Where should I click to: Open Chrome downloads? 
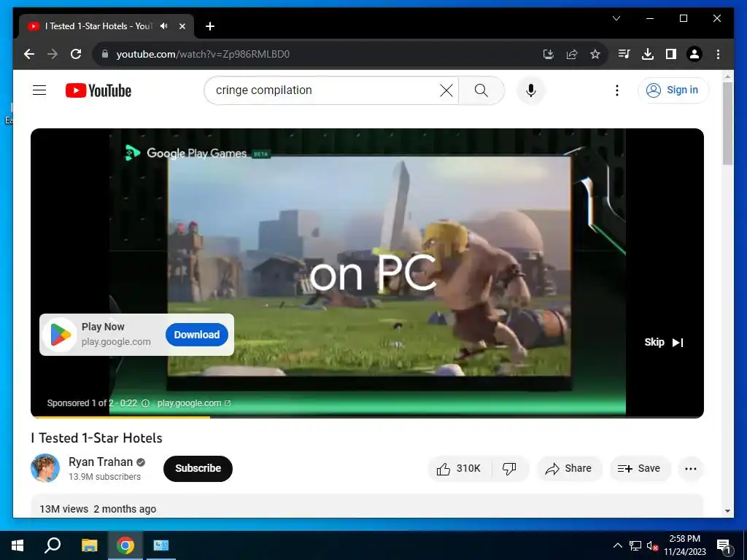pos(648,54)
